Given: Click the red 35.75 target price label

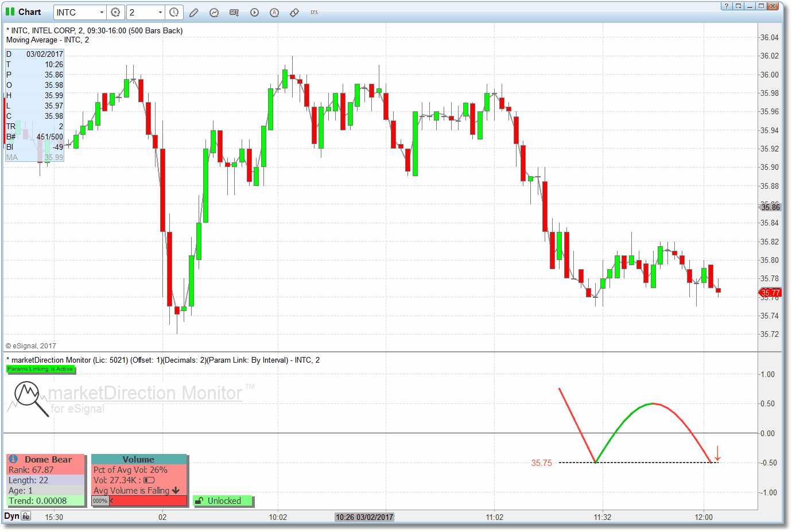Looking at the screenshot, I should tap(541, 463).
